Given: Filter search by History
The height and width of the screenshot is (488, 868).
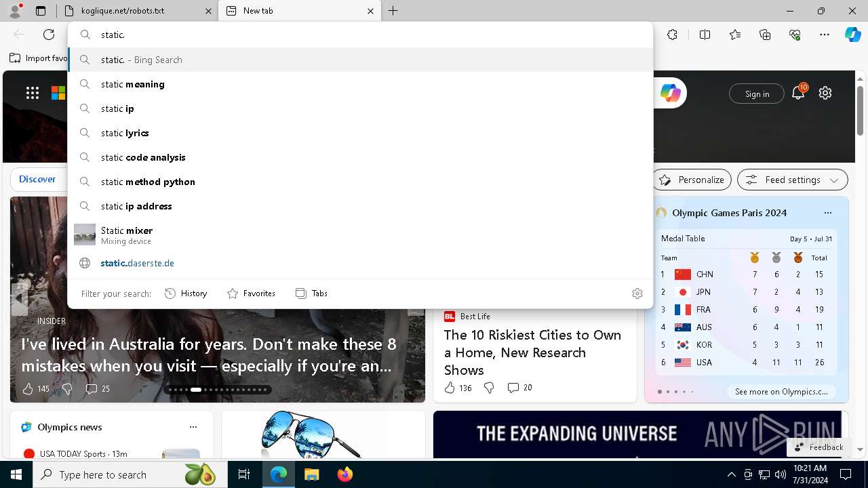Looking at the screenshot, I should click(x=186, y=293).
